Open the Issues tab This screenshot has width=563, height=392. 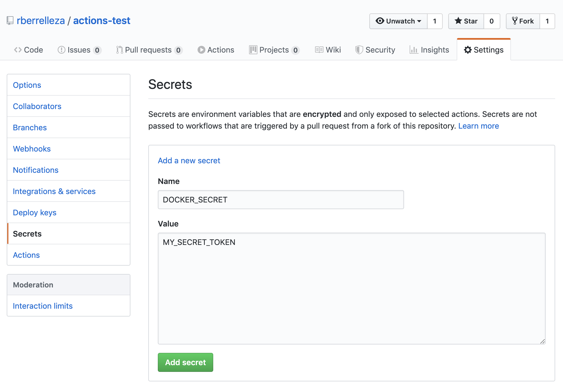[x=78, y=49]
